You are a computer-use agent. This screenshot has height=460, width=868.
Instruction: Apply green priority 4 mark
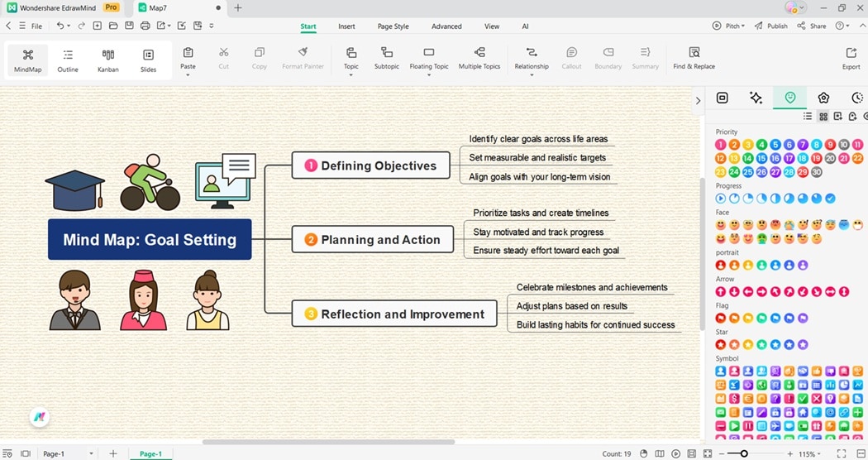(761, 145)
